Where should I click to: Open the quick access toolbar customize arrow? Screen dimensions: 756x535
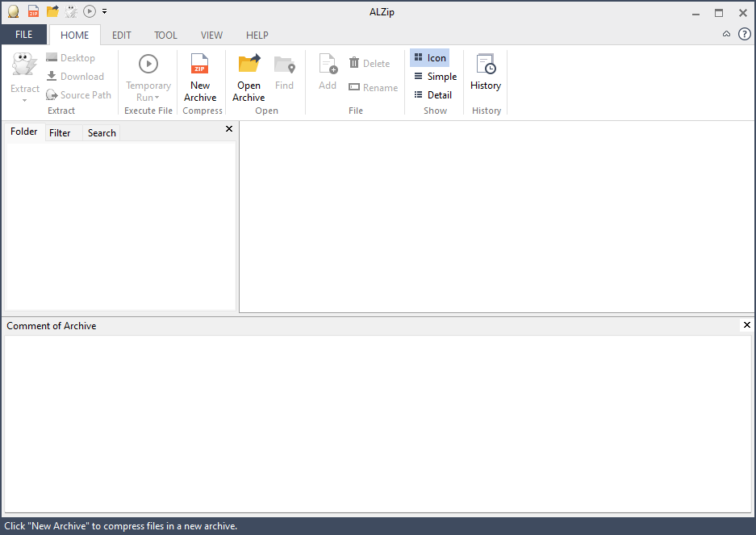[x=105, y=11]
